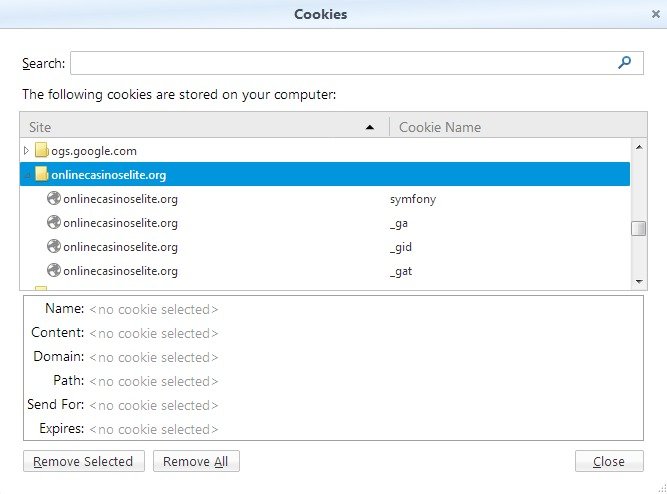The image size is (667, 494).
Task: Click the scroll up arrow in cookie list
Action: click(x=638, y=147)
